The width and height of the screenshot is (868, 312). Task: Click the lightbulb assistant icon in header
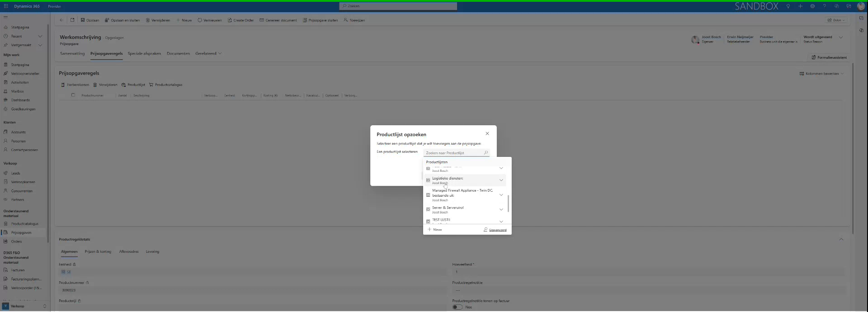click(788, 6)
